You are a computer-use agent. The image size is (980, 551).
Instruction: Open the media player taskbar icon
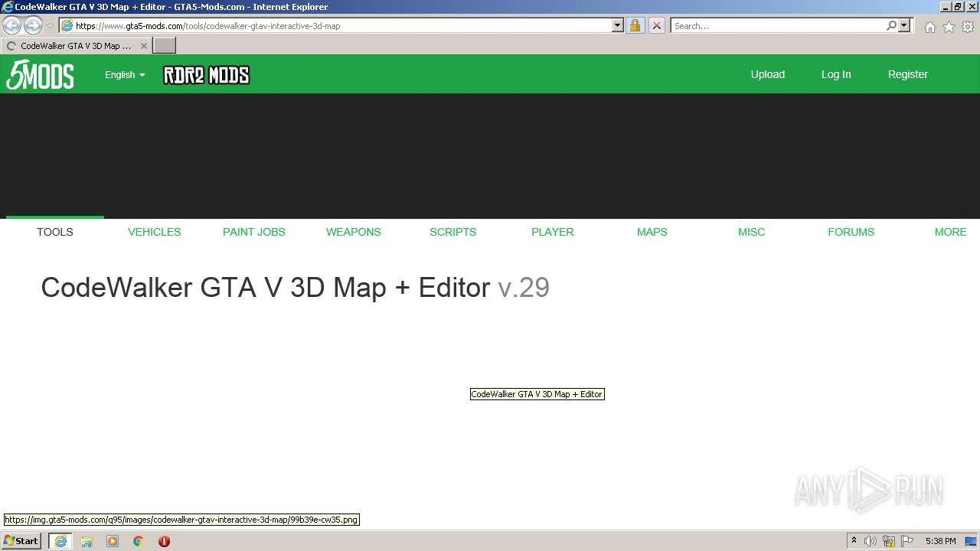click(x=113, y=541)
